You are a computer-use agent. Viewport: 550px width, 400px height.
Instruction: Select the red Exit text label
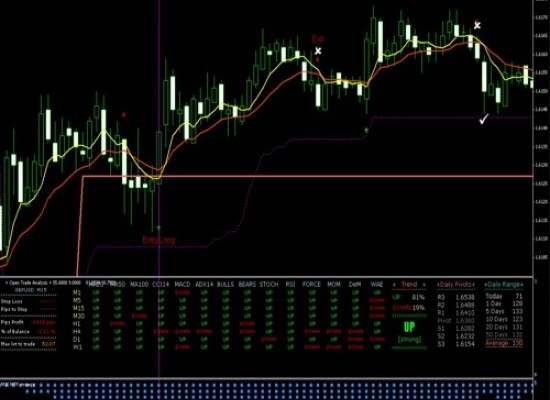[318, 39]
